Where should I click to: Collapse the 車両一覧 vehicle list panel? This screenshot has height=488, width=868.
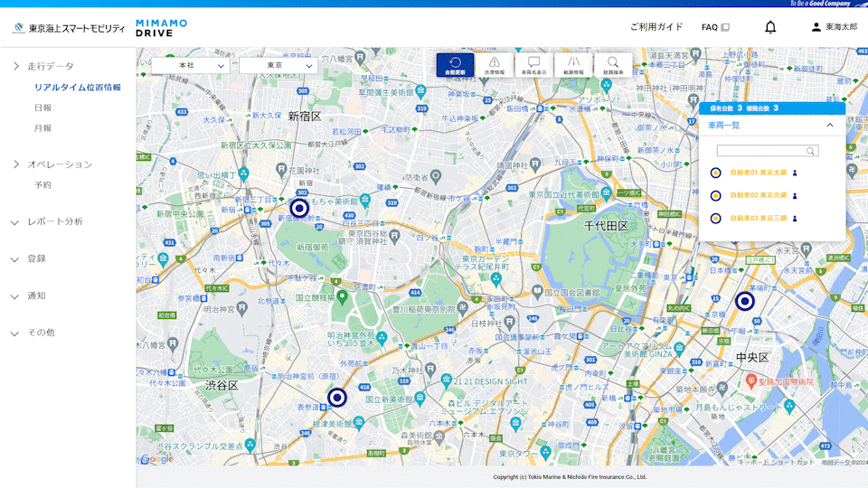830,125
